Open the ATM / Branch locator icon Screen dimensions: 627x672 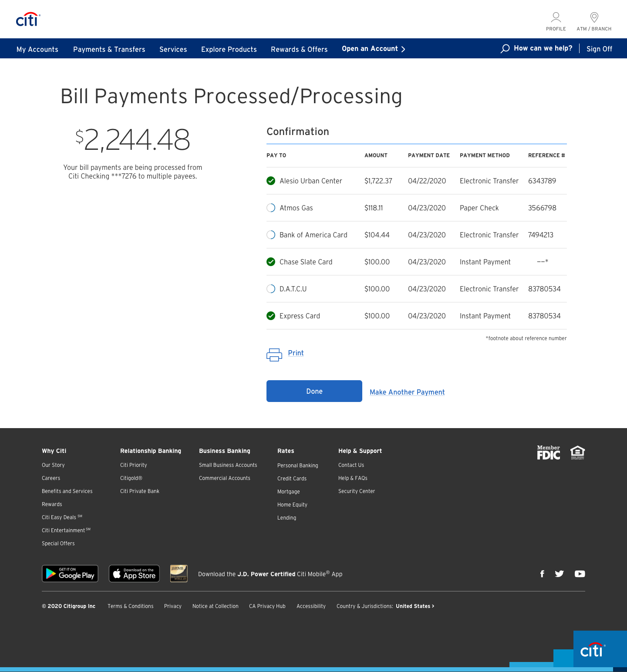click(594, 21)
